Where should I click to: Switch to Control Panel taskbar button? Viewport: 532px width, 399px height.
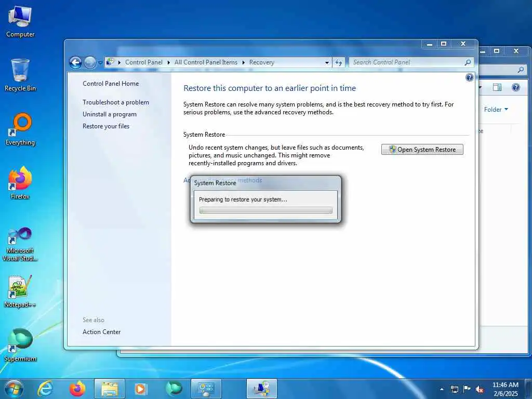(206, 389)
